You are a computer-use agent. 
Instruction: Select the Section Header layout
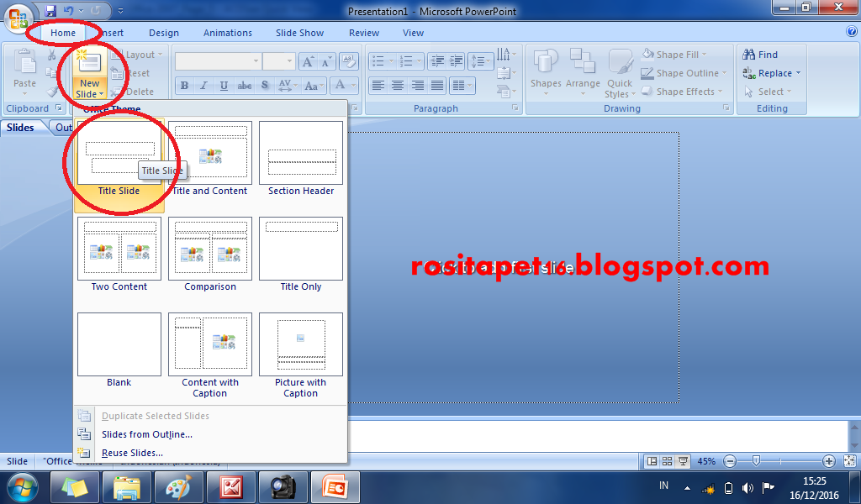pos(301,160)
